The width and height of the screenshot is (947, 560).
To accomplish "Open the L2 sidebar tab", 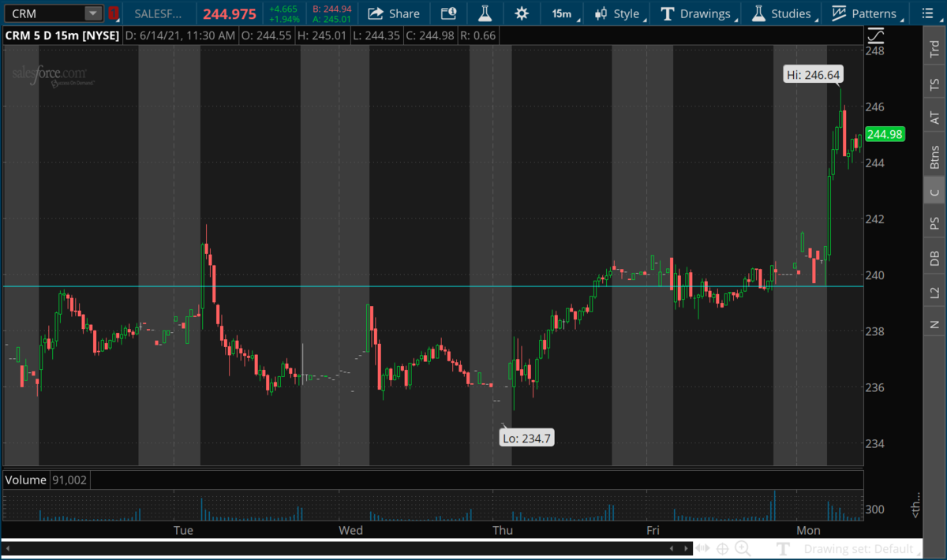I will tap(934, 292).
